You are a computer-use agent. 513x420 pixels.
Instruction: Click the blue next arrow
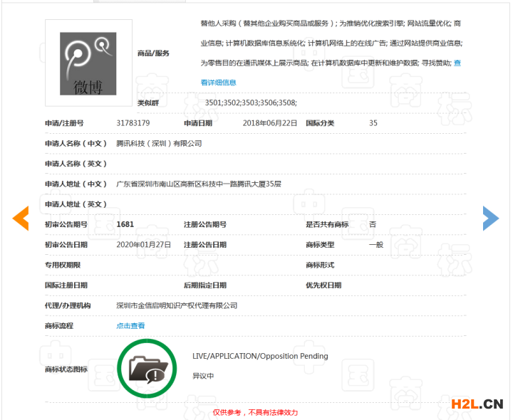(x=491, y=219)
